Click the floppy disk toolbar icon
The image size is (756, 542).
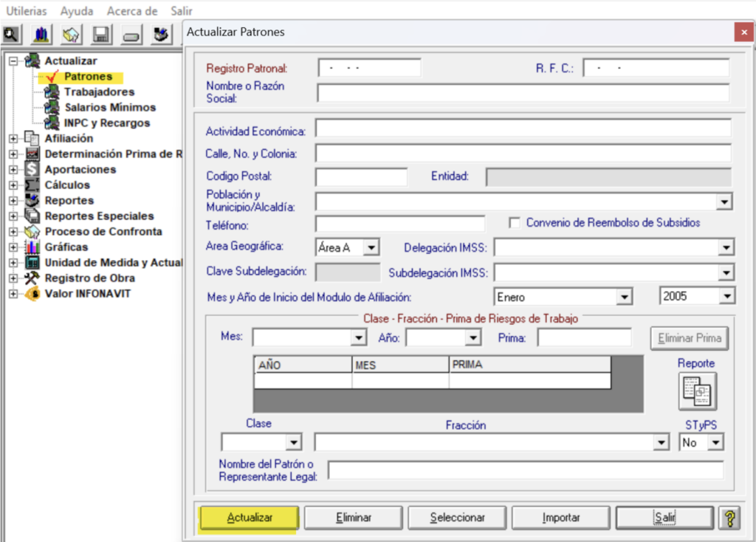101,34
